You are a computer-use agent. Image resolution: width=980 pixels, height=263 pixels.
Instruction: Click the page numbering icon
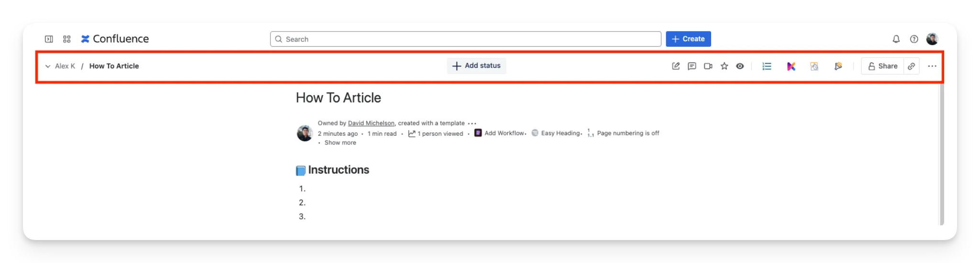click(590, 133)
